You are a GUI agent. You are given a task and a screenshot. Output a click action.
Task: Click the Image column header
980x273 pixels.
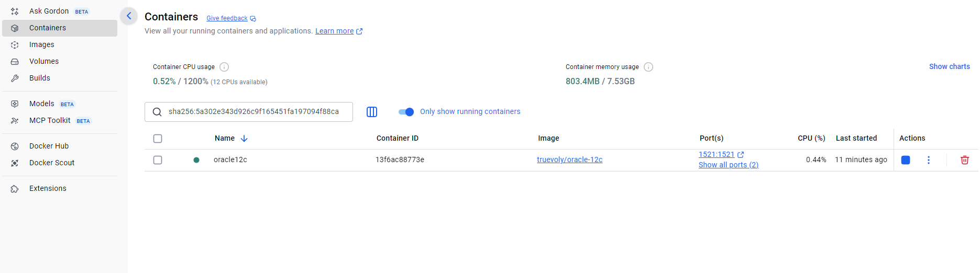coord(548,139)
